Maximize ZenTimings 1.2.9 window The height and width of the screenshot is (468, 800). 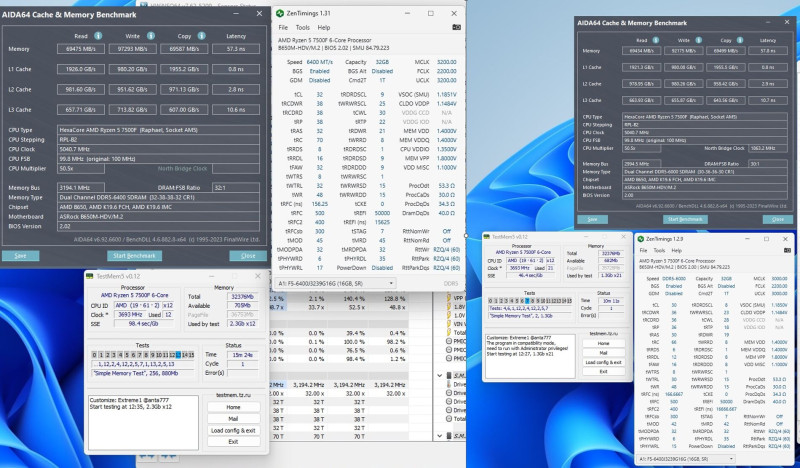point(766,239)
